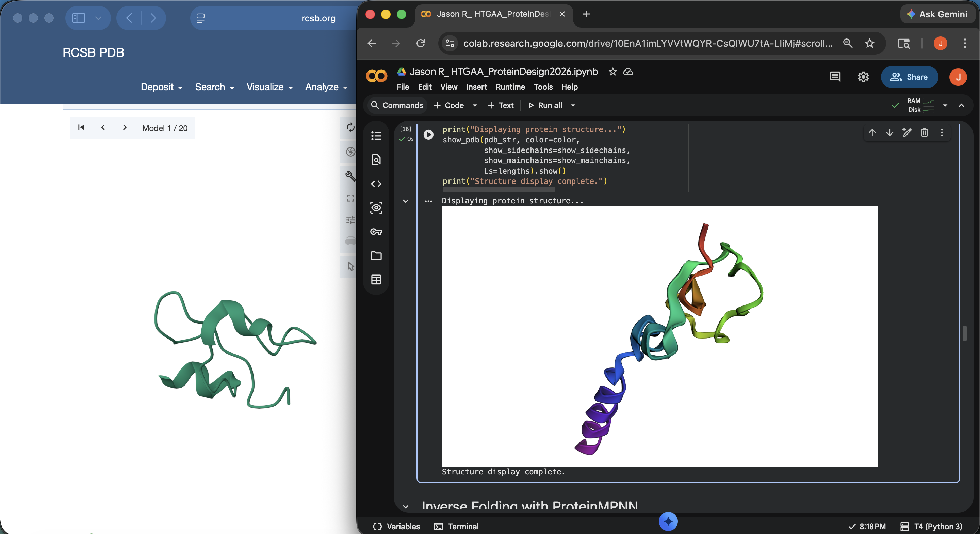The width and height of the screenshot is (980, 534).
Task: Open the variable inspector eye icon in Colab sidebar
Action: (x=376, y=208)
